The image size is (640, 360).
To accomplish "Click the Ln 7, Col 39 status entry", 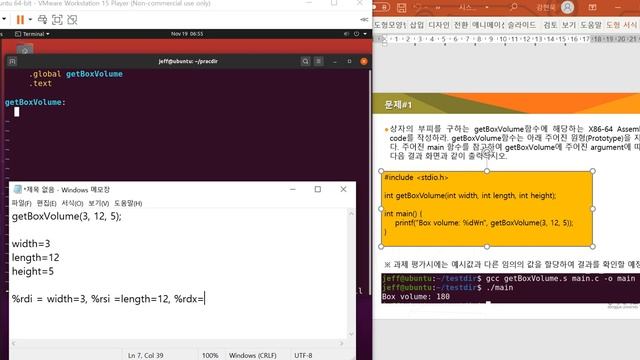I will point(146,356).
